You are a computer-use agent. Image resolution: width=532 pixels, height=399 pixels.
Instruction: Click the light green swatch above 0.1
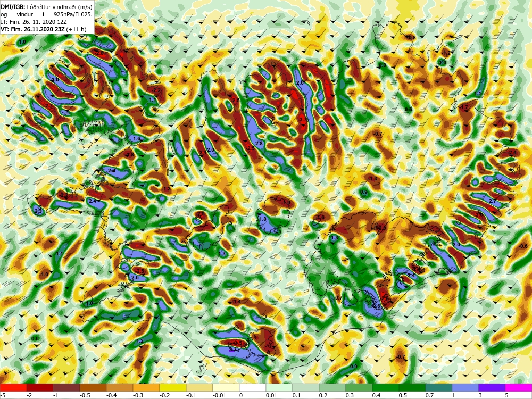[306, 387]
